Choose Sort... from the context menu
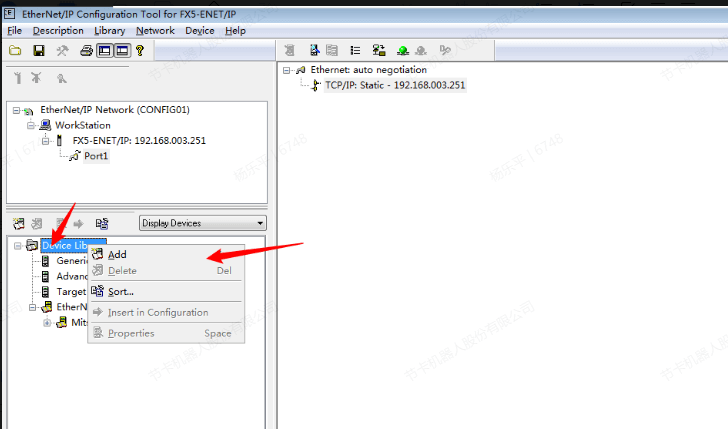Screen dimensions: 728x429 (120, 291)
